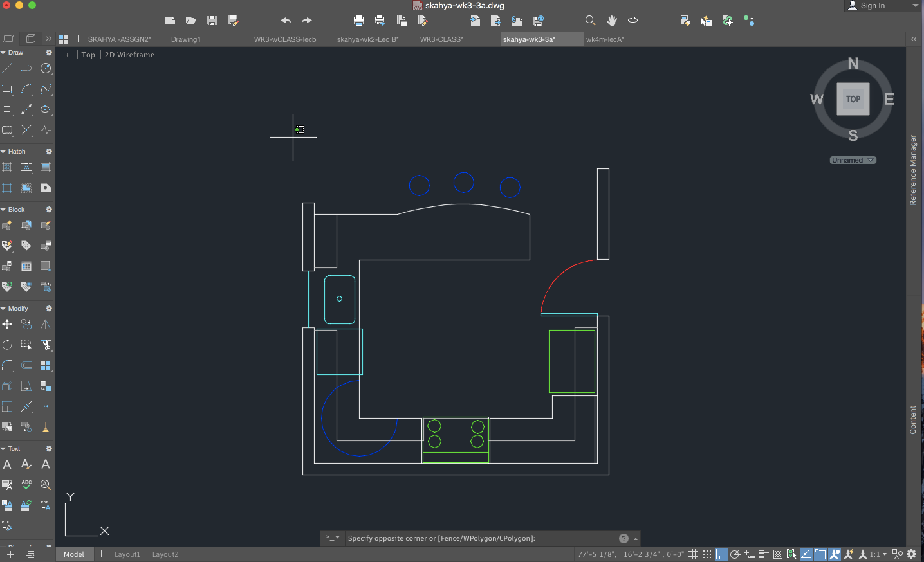Open the Sign In dropdown
The width and height of the screenshot is (924, 562).
(x=883, y=6)
